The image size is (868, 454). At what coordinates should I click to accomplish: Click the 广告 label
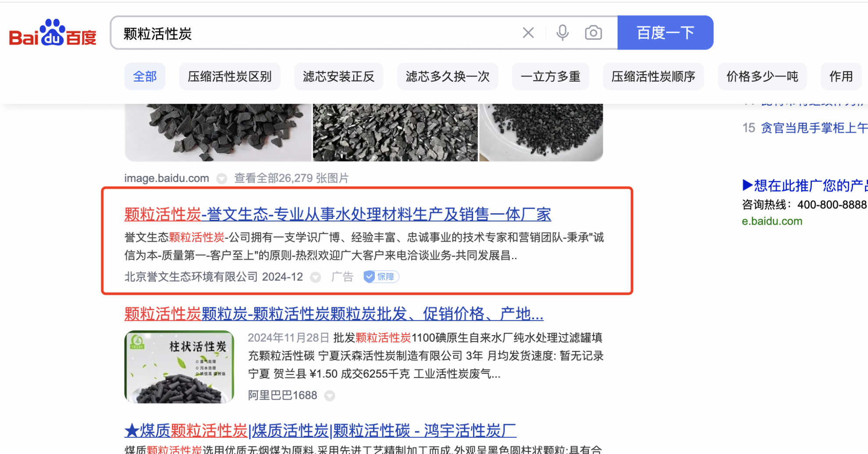pos(342,277)
